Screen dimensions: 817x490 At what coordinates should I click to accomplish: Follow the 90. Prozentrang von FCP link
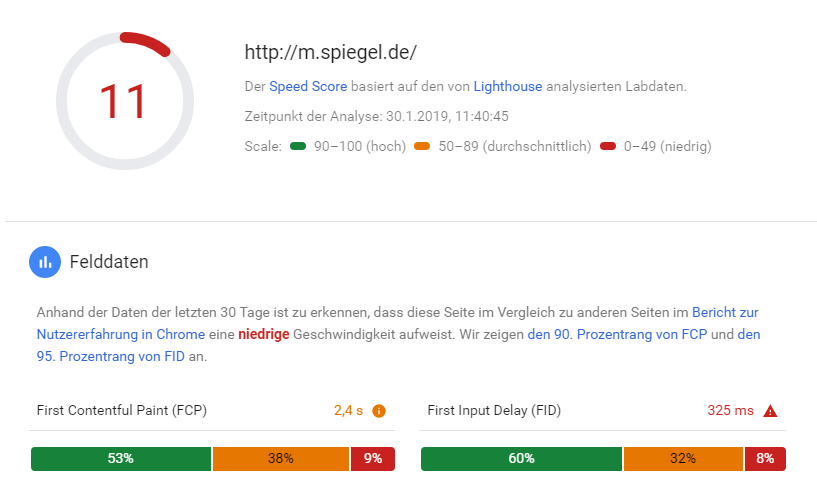(617, 335)
